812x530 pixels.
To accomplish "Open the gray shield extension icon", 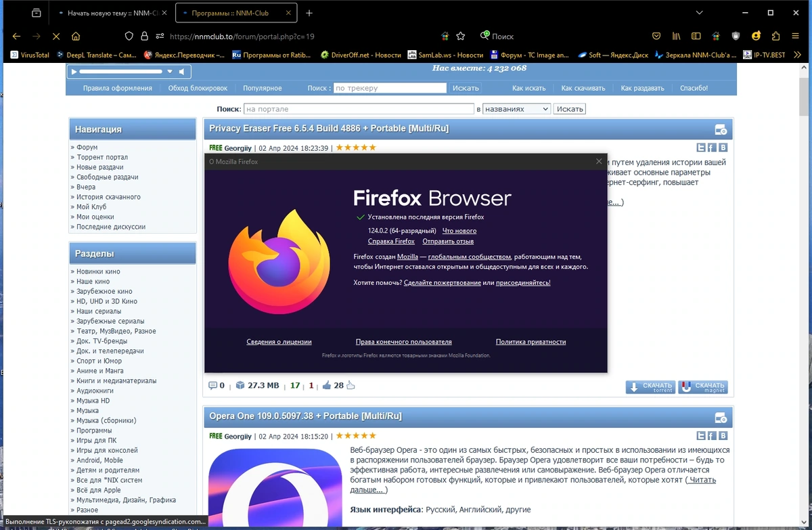I will click(x=736, y=37).
